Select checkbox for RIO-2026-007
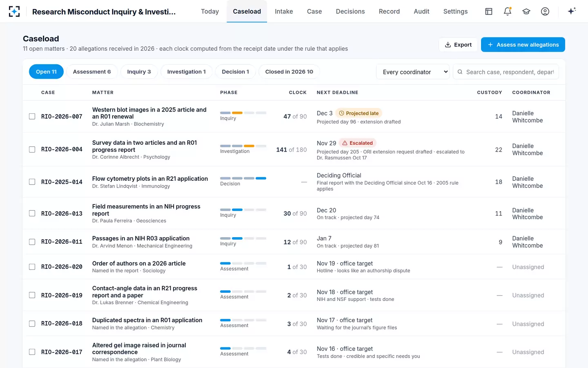588x368 pixels. [x=32, y=117]
